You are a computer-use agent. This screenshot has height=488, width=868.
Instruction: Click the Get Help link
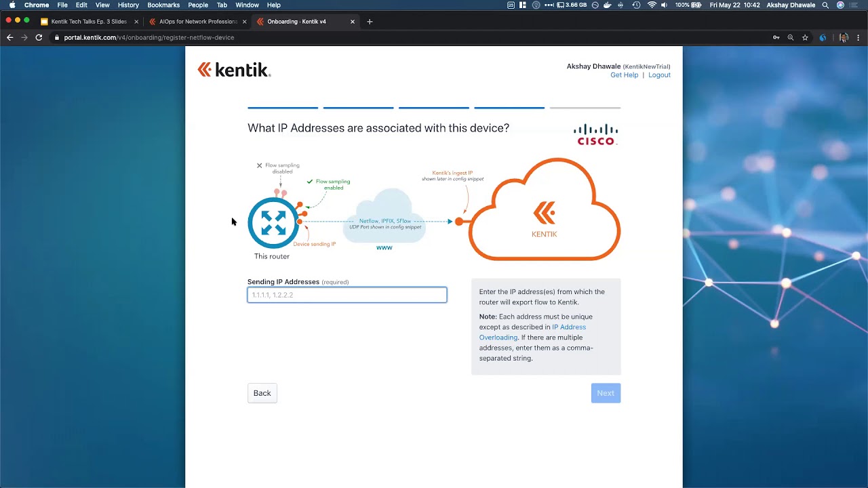(624, 75)
